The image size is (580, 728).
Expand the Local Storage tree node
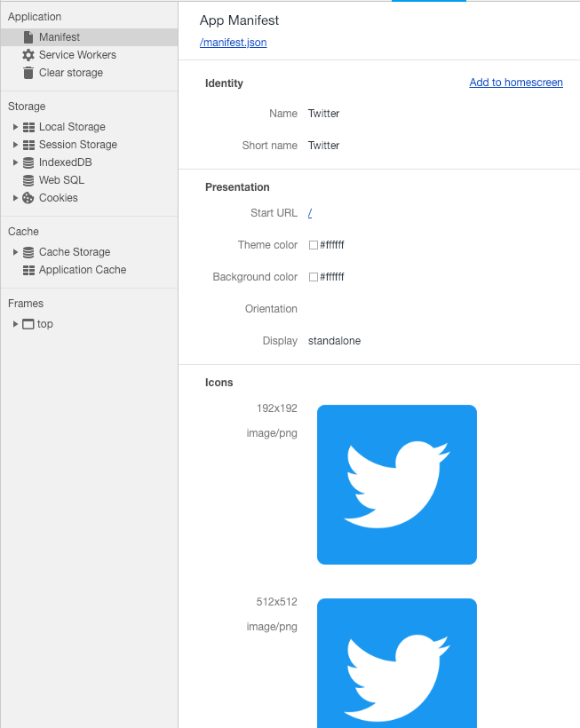point(15,127)
